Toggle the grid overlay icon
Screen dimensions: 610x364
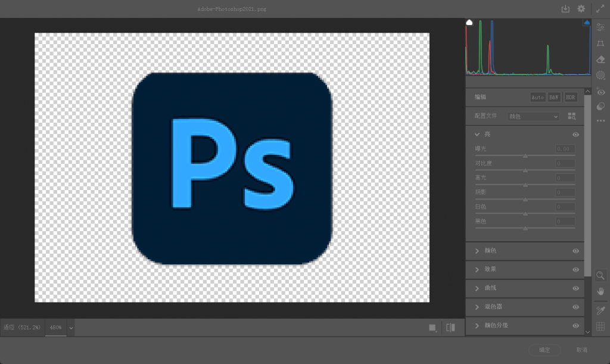tap(600, 326)
